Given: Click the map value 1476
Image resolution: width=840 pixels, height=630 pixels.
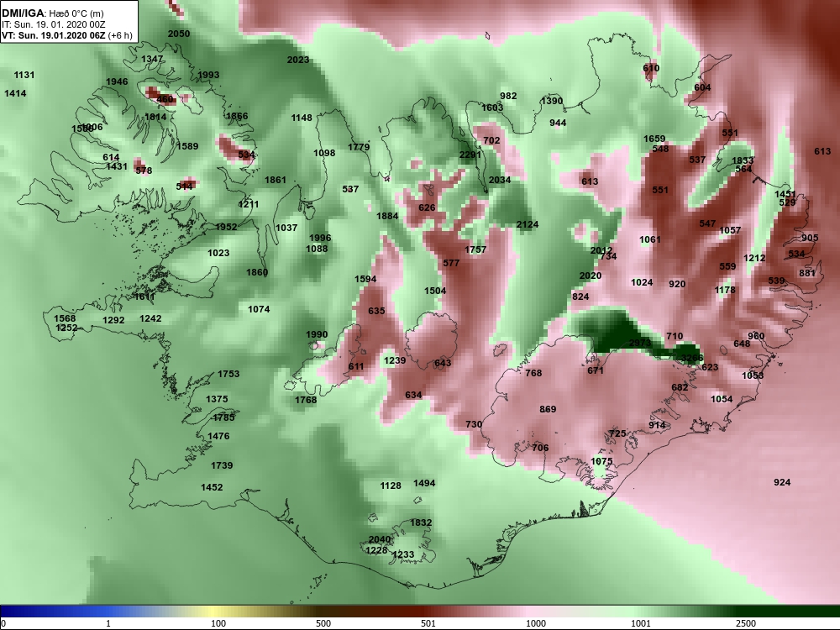Looking at the screenshot, I should [218, 436].
